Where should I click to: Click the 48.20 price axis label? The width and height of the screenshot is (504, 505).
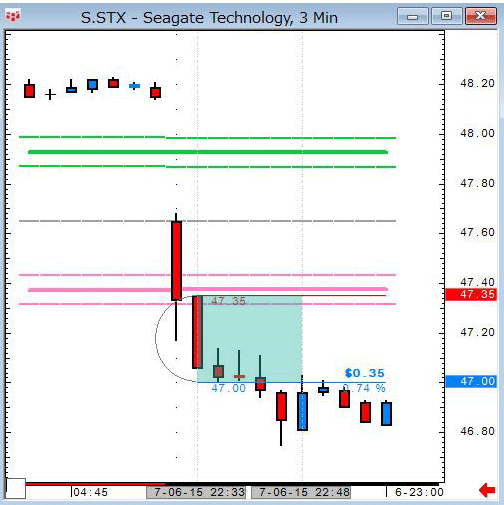pyautogui.click(x=477, y=83)
